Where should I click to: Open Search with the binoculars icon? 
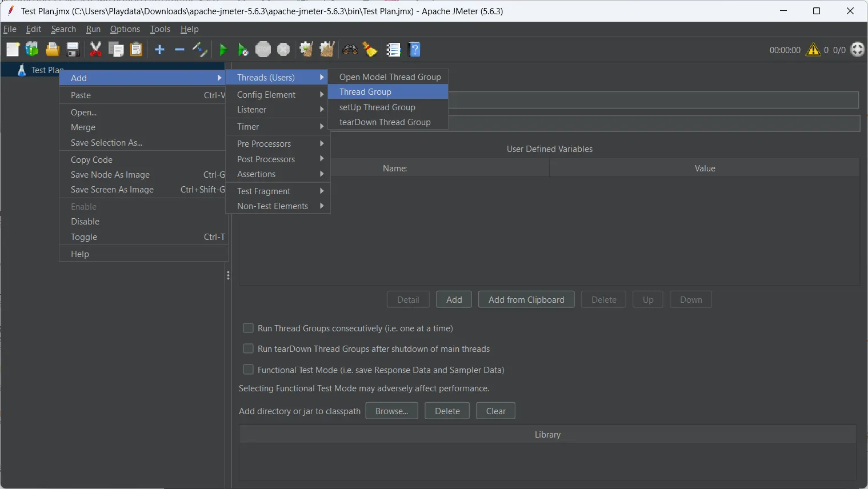(x=350, y=50)
